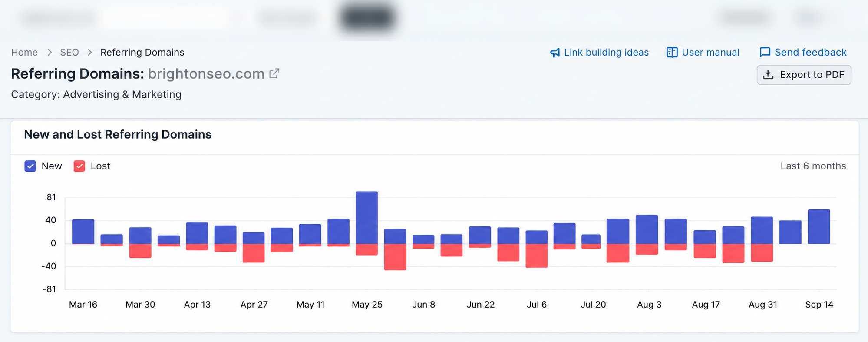Export the report to PDF
This screenshot has width=868, height=342.
coord(804,75)
